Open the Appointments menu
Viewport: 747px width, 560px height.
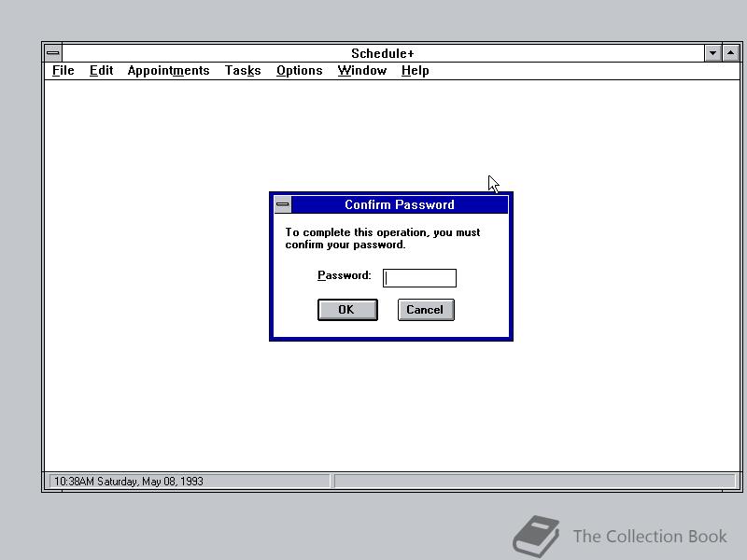coord(168,71)
